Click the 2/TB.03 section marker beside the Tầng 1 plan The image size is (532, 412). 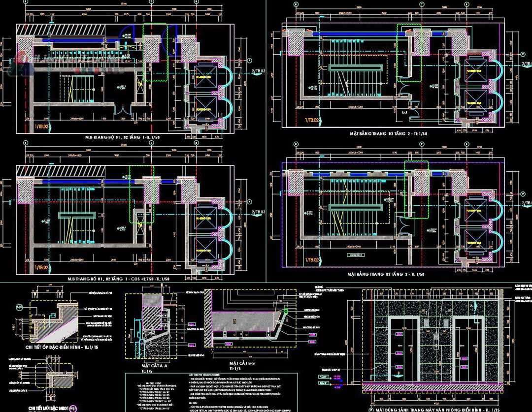pos(258,72)
